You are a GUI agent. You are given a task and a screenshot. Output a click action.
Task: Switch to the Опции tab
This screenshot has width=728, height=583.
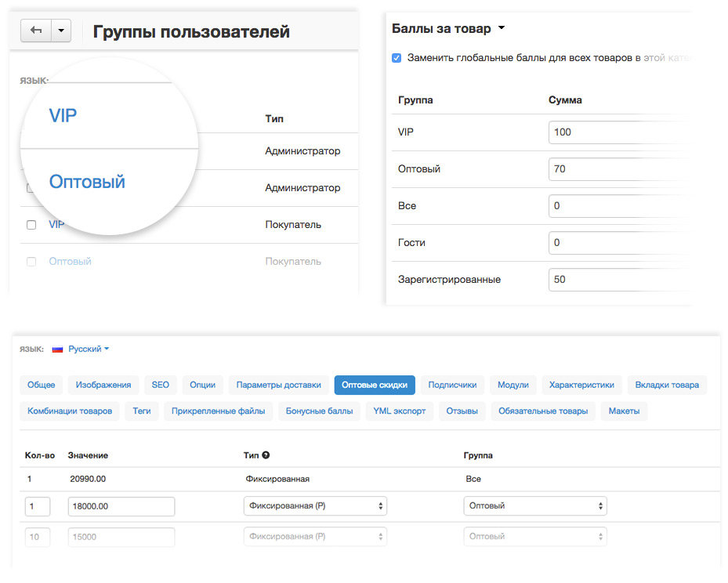[202, 385]
